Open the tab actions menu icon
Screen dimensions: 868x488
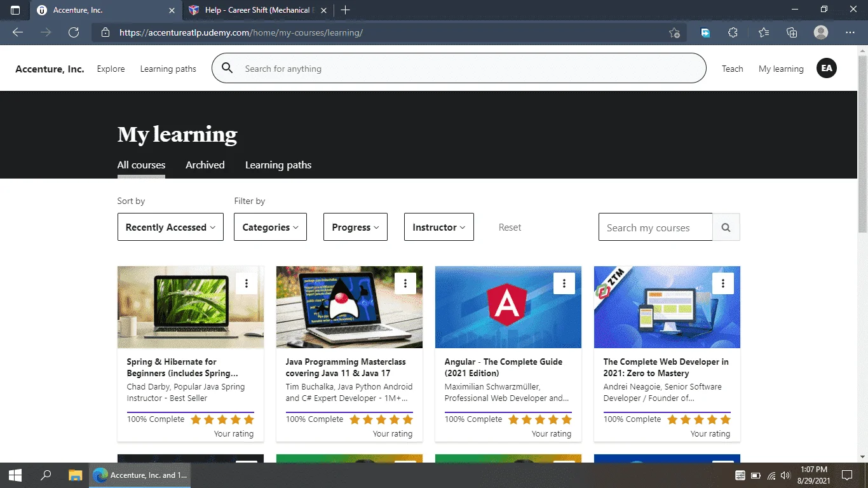click(x=15, y=10)
